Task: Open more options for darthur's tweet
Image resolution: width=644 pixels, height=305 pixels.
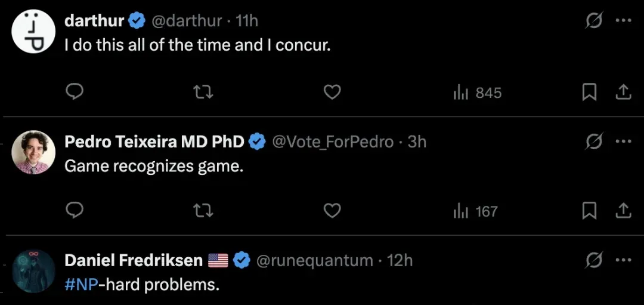Action: click(x=623, y=20)
